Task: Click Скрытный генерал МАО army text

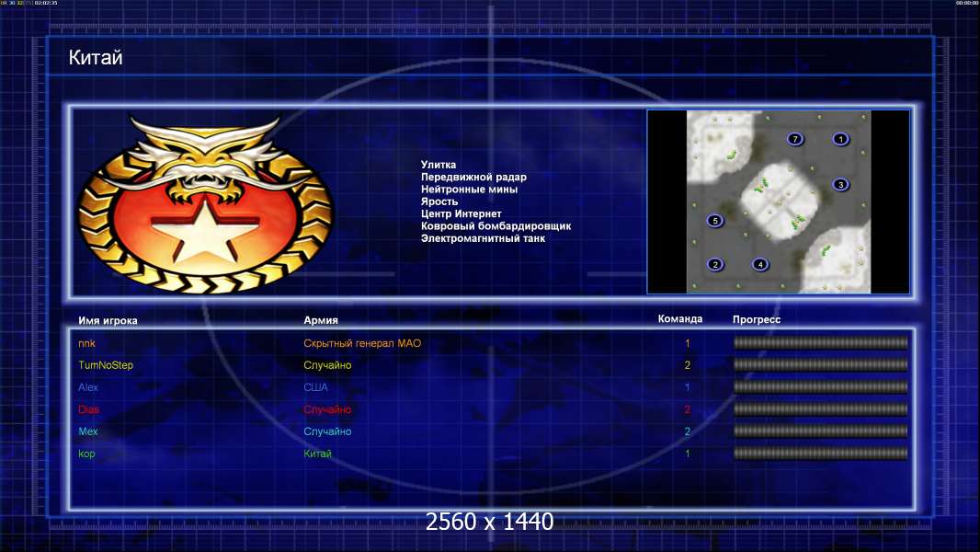Action: (x=362, y=343)
